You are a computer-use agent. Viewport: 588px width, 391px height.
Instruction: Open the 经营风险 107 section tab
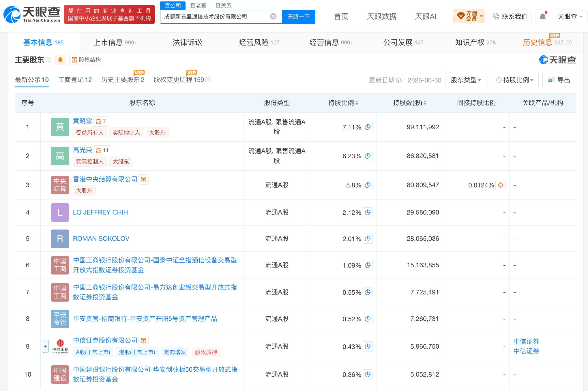259,43
